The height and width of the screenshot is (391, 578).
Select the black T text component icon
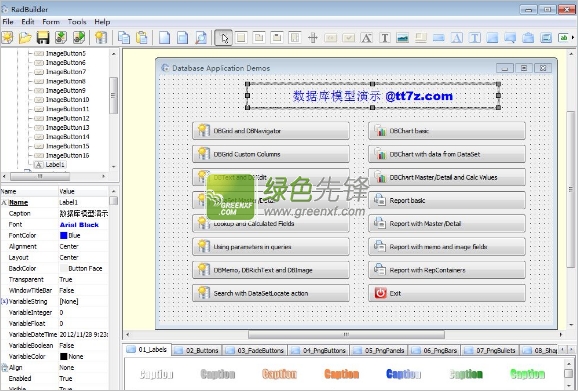(384, 38)
